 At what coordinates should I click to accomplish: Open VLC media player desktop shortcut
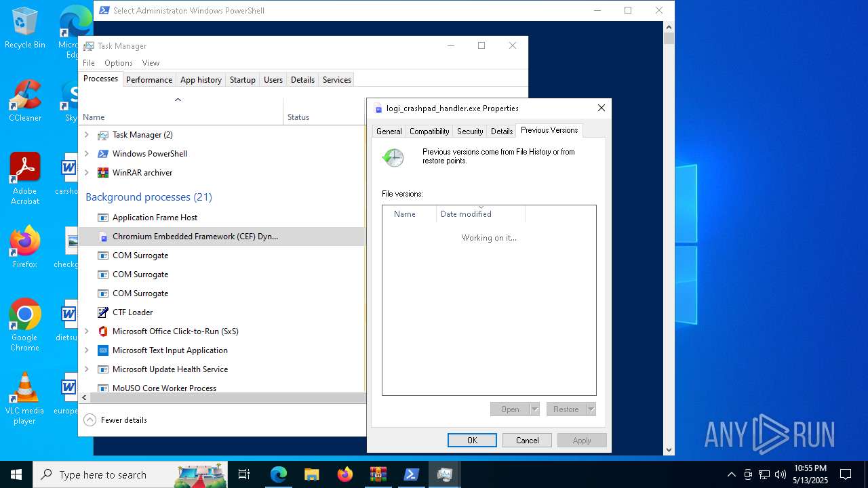[x=25, y=399]
